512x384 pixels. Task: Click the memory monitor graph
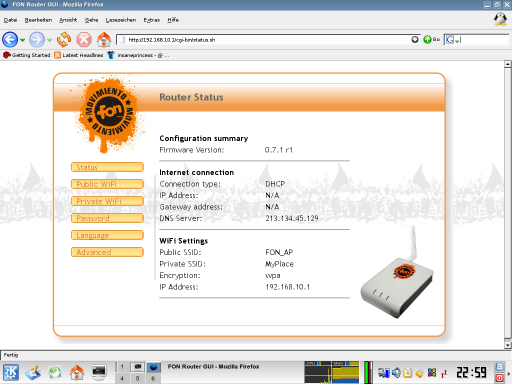click(345, 372)
